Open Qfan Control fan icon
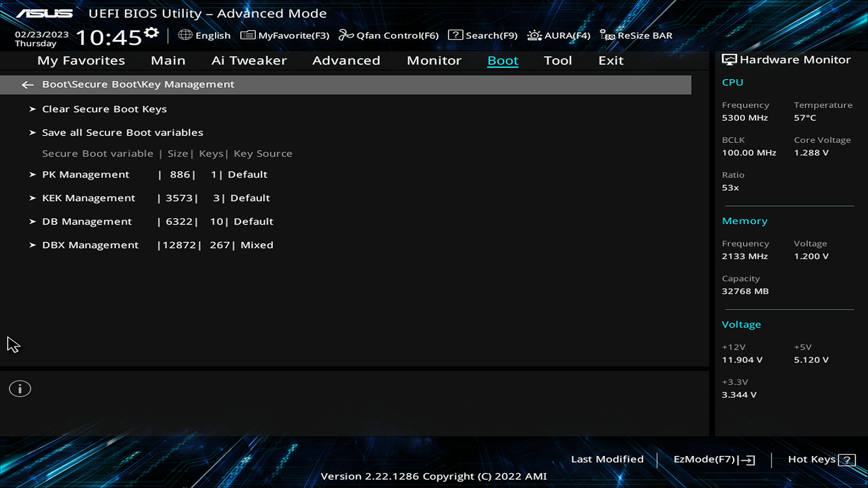The height and width of the screenshot is (488, 868). [x=346, y=35]
